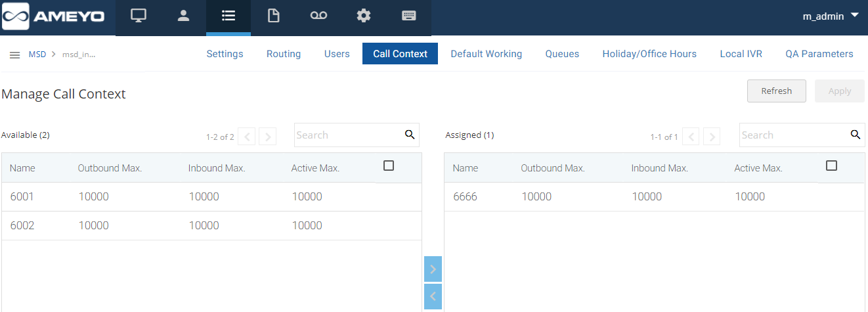Go to next page in Assigned list
The width and height of the screenshot is (868, 312).
pos(712,137)
